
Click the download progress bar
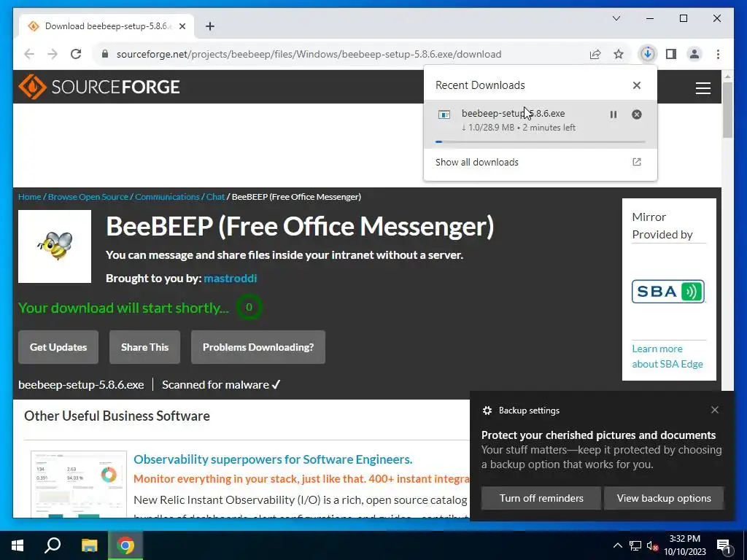pyautogui.click(x=541, y=141)
